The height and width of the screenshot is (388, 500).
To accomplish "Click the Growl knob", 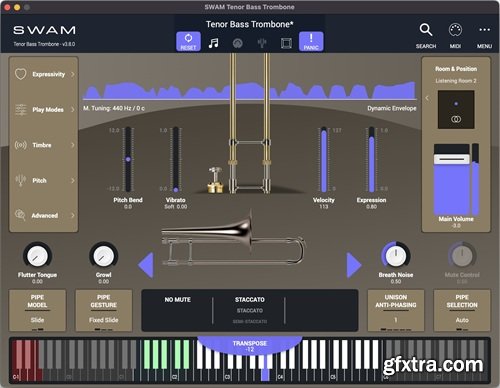I will pyautogui.click(x=104, y=256).
